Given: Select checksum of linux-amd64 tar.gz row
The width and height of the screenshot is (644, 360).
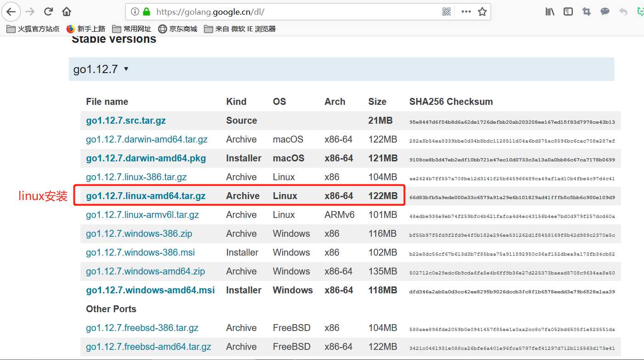Looking at the screenshot, I should tap(512, 197).
